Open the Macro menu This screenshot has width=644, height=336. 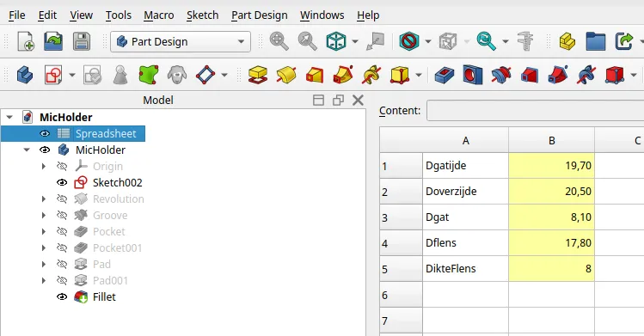(158, 15)
